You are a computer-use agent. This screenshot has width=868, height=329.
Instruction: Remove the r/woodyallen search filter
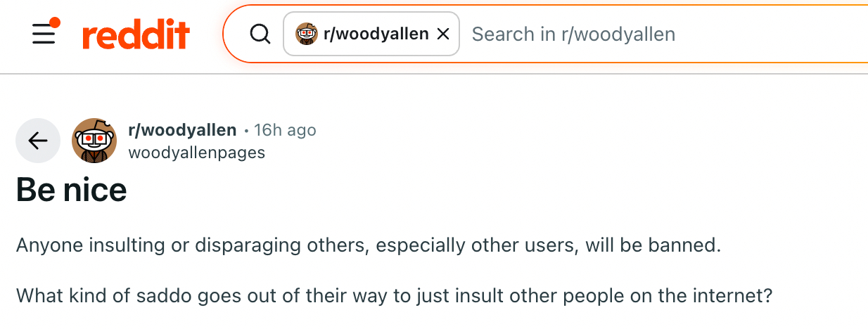click(443, 34)
